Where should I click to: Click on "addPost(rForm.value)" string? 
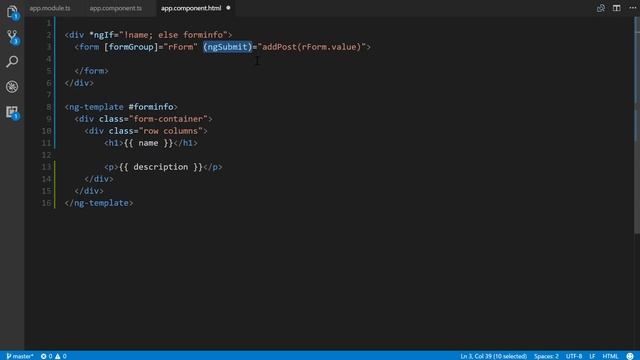(311, 47)
